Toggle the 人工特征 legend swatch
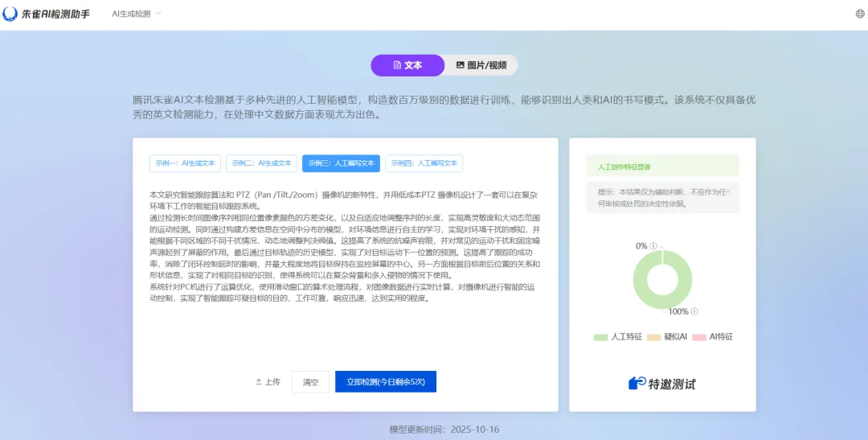The image size is (868, 440). 600,337
